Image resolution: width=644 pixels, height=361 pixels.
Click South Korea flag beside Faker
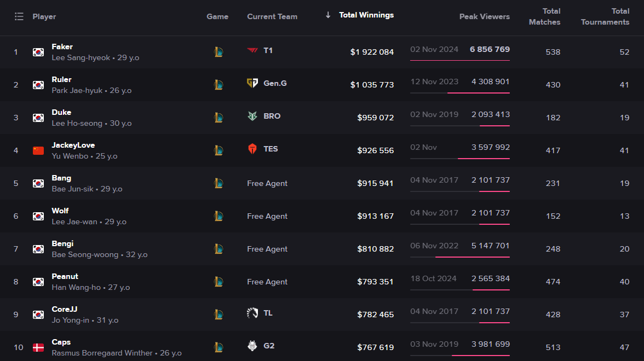[38, 53]
